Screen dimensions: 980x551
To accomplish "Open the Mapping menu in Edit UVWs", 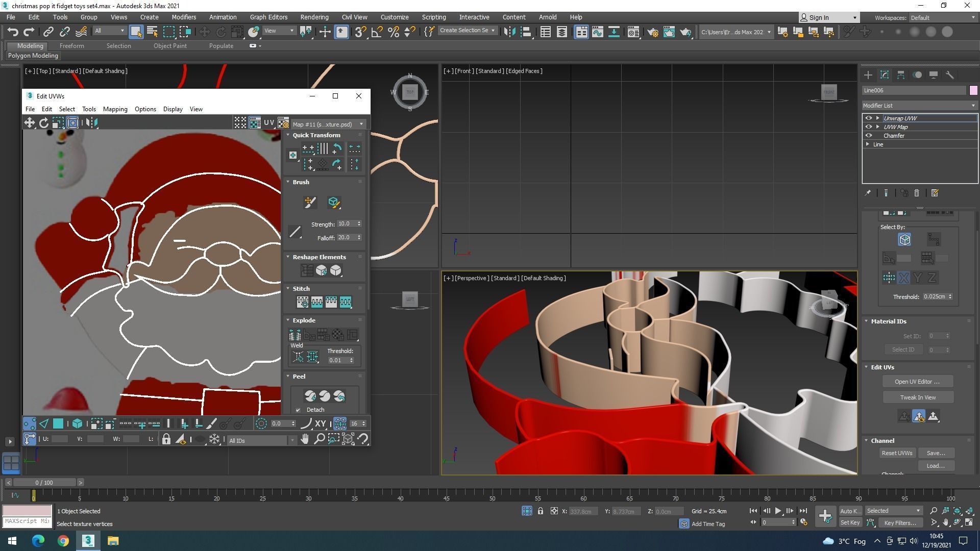I will point(115,109).
